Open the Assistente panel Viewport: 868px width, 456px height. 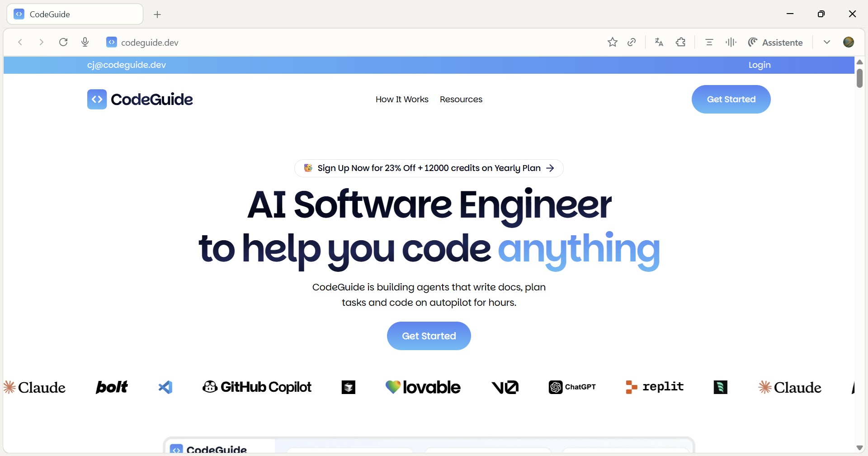click(x=776, y=42)
